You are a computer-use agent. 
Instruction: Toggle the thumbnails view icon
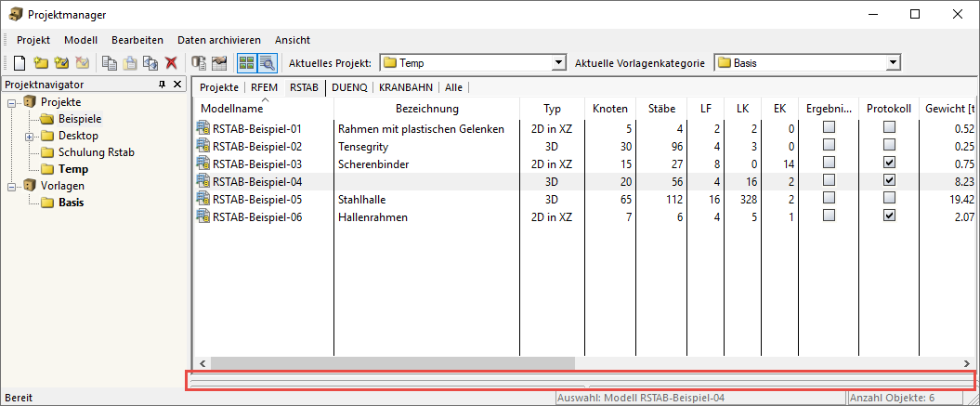pyautogui.click(x=246, y=62)
